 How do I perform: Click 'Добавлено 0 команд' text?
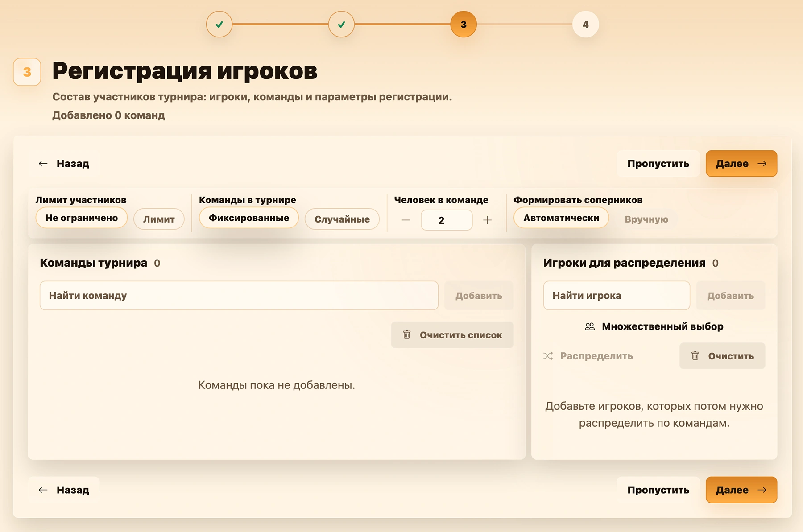tap(108, 115)
